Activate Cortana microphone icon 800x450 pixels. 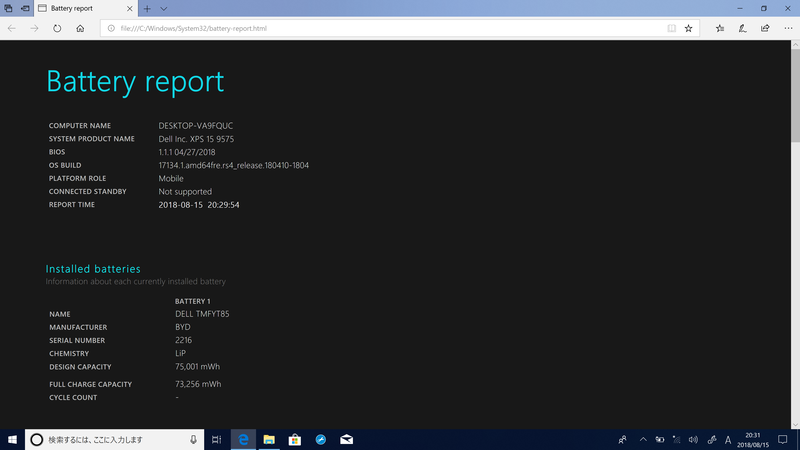coord(193,439)
